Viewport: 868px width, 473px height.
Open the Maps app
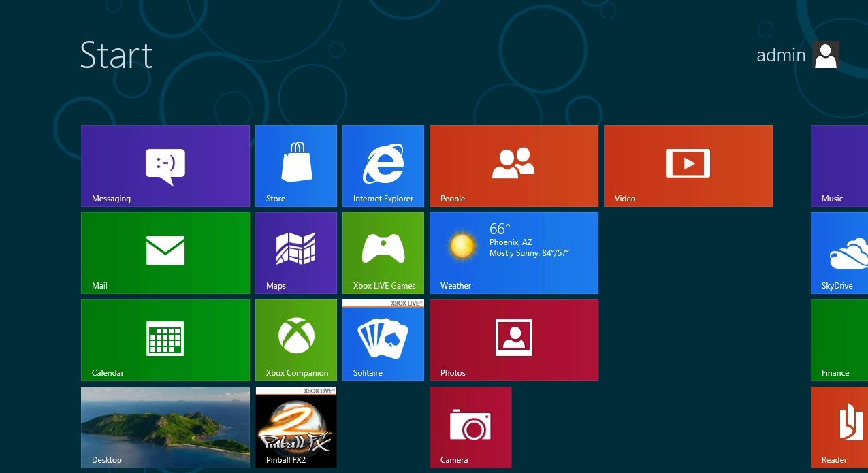tap(296, 252)
